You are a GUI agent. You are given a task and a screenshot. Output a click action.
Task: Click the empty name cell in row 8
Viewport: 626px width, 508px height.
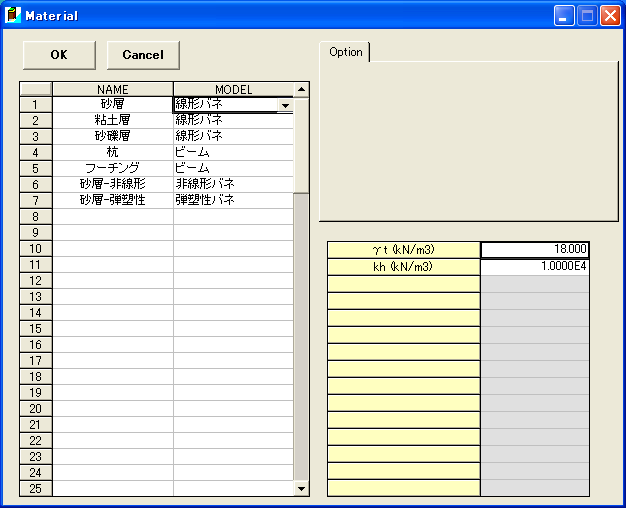113,216
